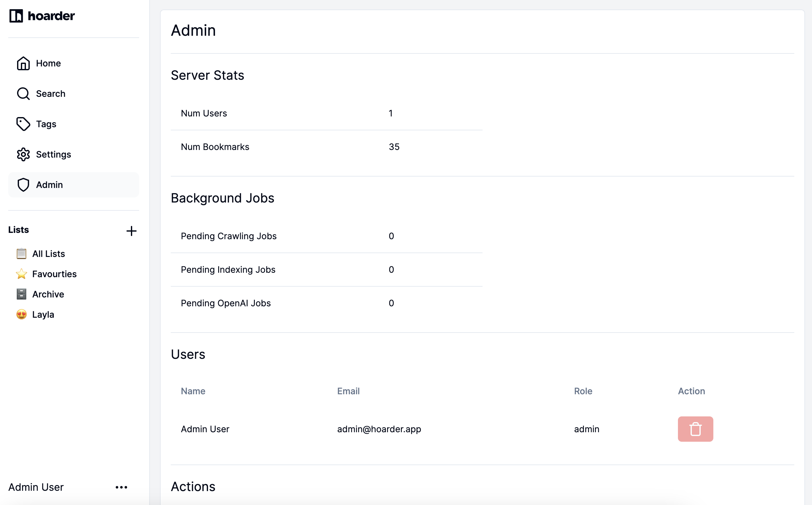
Task: Open the Layla list
Action: coord(43,315)
